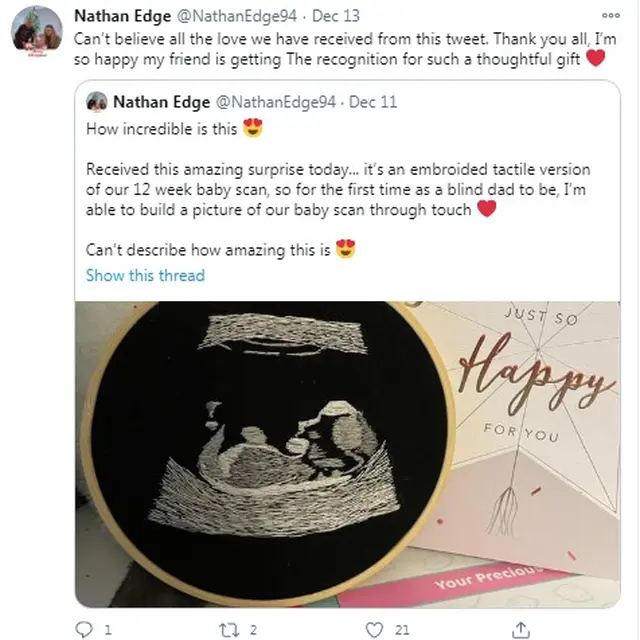640x640 pixels.
Task: Click the @NathanEdge94 handle in top tweet
Action: tap(236, 16)
